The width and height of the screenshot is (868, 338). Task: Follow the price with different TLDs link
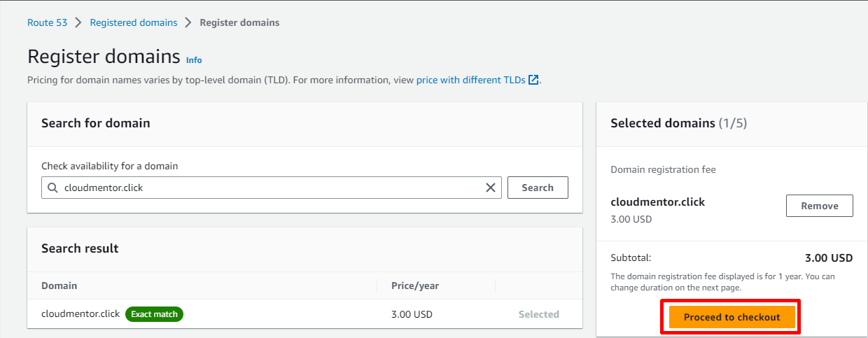470,80
